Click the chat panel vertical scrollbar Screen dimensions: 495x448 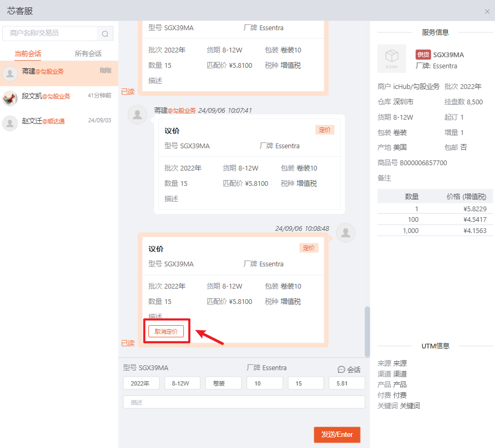coord(367,331)
